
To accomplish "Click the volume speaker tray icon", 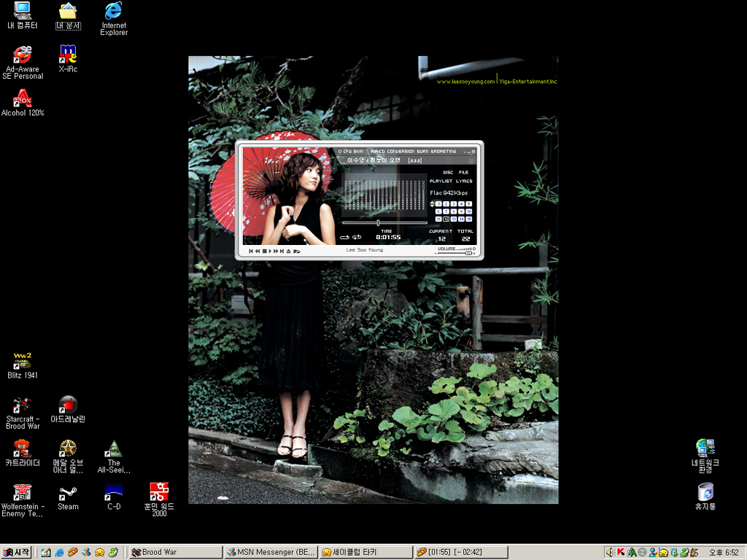I will click(x=609, y=553).
